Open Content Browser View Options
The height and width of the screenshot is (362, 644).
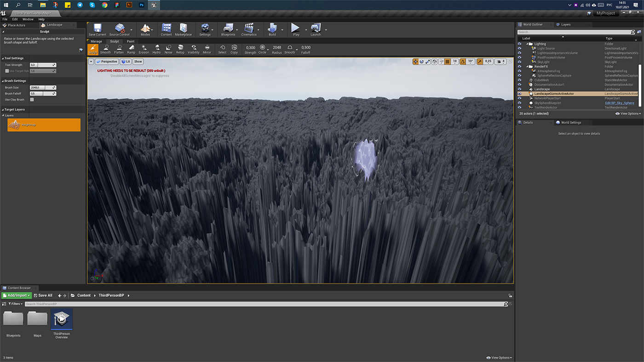click(x=499, y=358)
